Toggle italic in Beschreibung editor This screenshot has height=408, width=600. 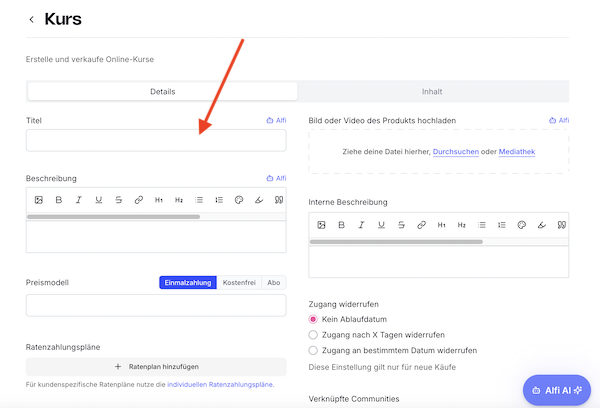click(78, 200)
